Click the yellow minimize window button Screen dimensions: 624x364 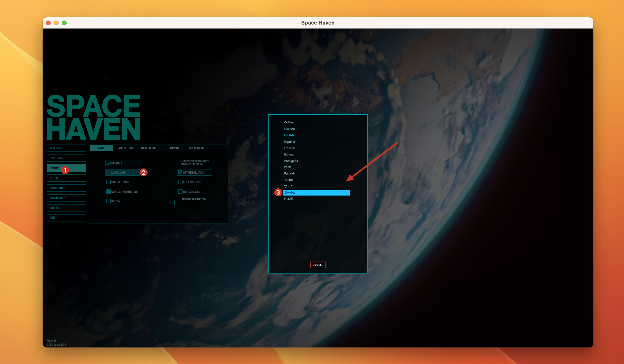point(56,23)
